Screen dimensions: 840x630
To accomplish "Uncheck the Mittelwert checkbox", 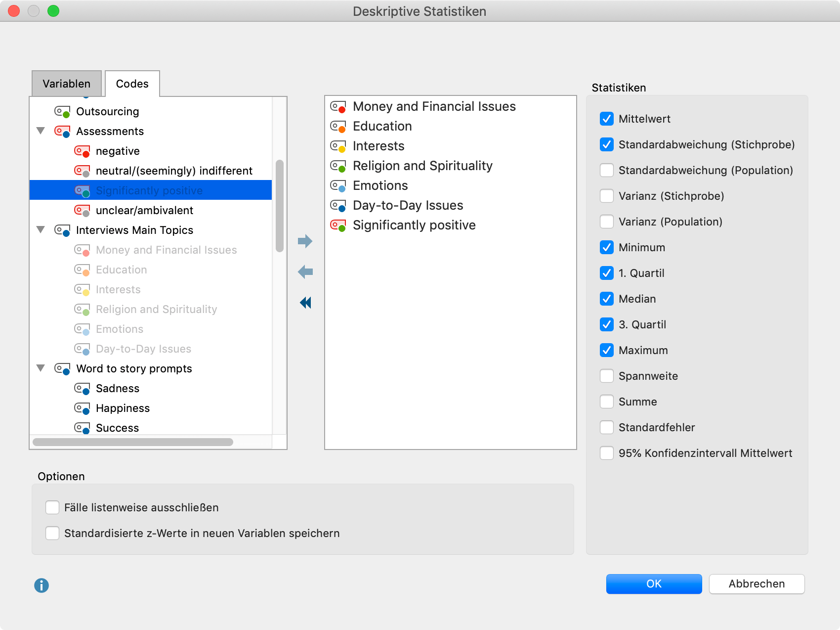I will coord(607,119).
